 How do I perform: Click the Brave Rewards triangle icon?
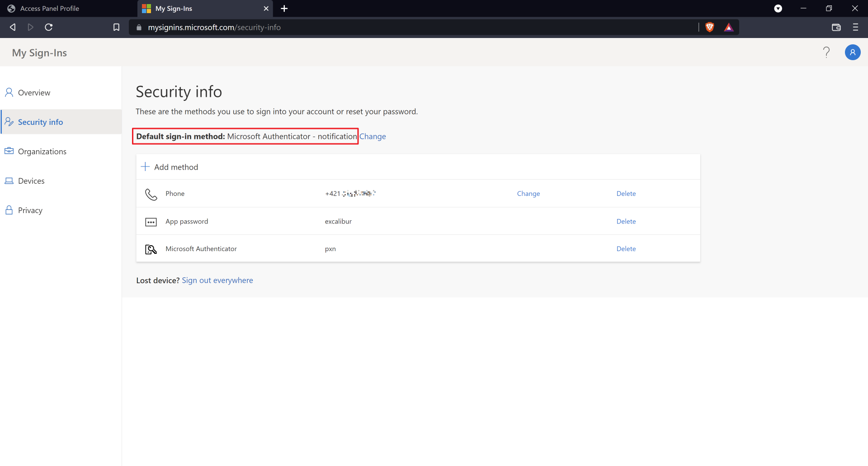pyautogui.click(x=729, y=27)
